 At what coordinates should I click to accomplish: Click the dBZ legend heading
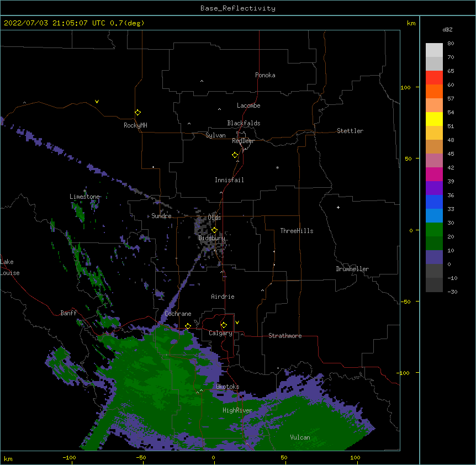[447, 29]
